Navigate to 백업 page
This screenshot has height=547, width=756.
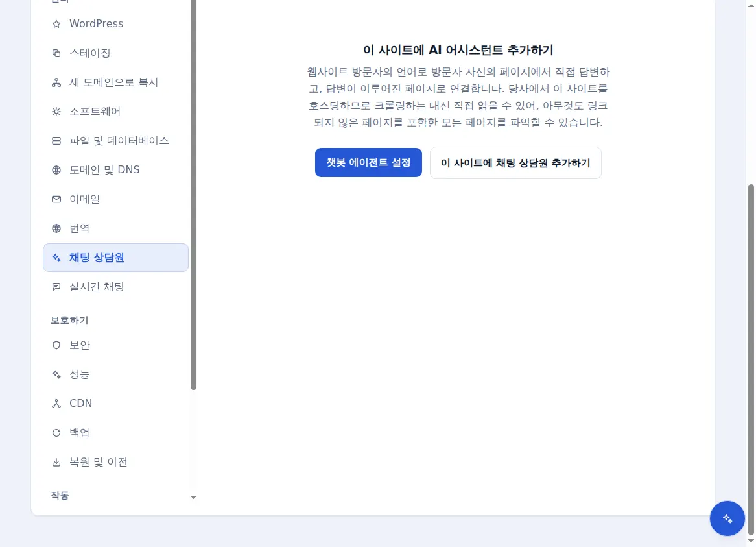pos(115,433)
